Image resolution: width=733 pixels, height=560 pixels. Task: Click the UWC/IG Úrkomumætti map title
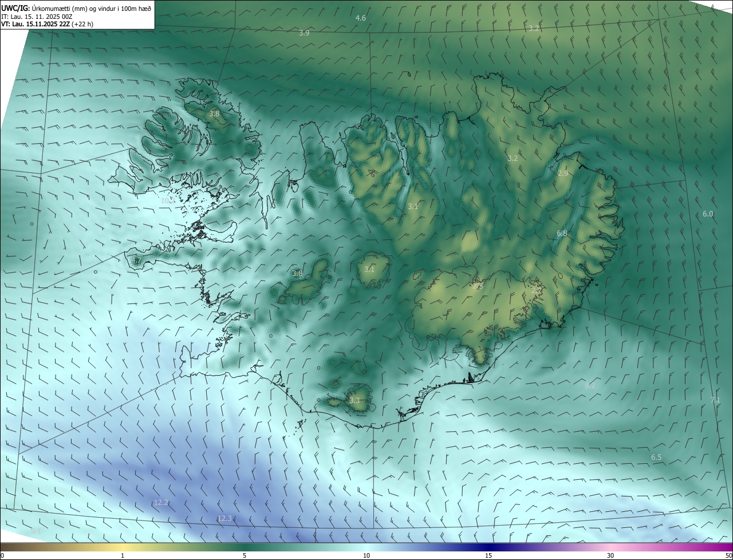(76, 7)
